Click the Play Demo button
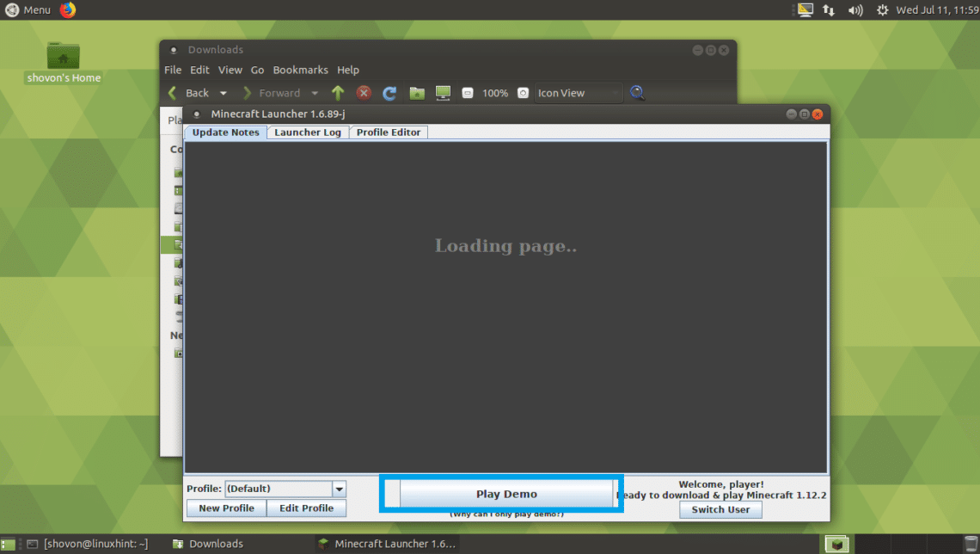980x554 pixels. 506,493
